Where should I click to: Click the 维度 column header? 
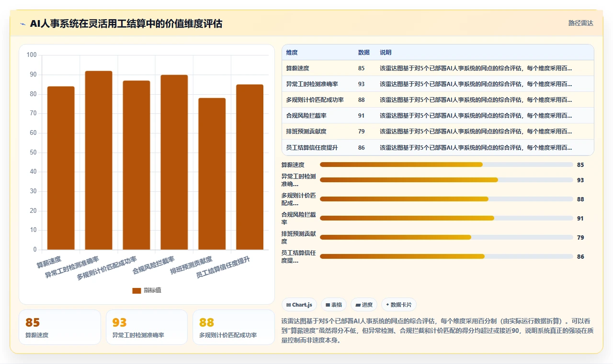click(x=292, y=52)
